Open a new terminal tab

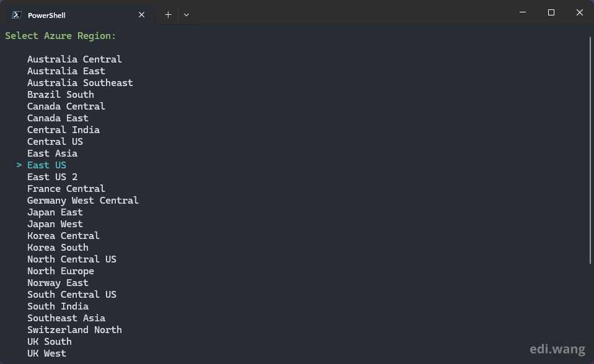168,14
